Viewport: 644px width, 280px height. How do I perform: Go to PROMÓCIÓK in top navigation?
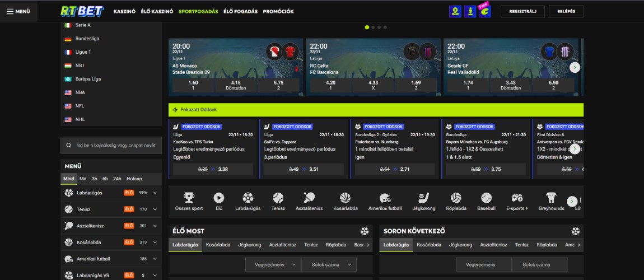pos(278,12)
